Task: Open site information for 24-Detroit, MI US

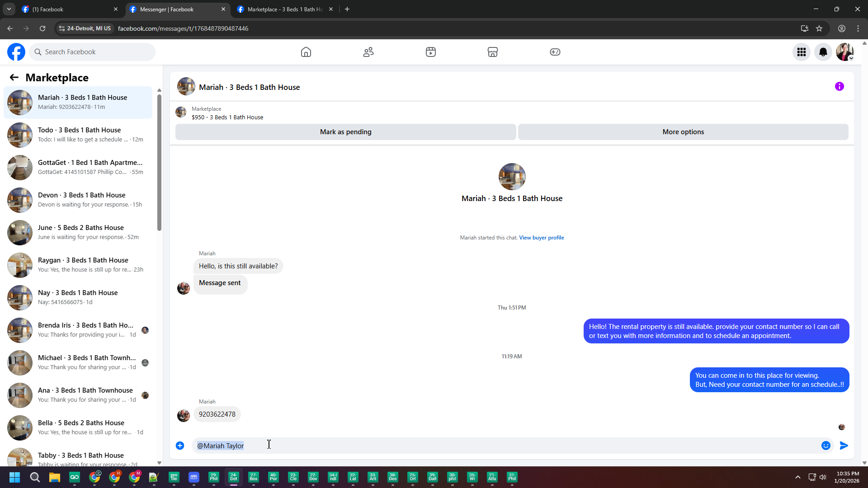Action: [x=85, y=28]
